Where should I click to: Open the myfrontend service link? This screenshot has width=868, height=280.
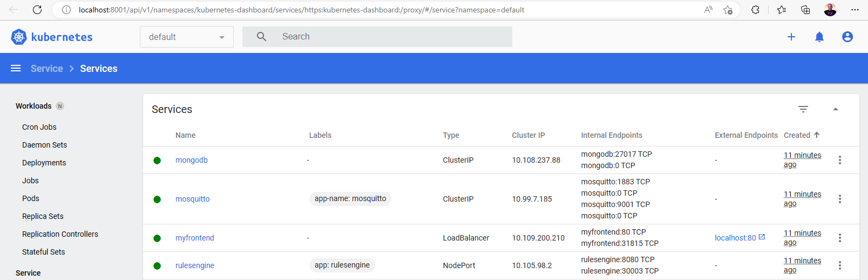[195, 238]
